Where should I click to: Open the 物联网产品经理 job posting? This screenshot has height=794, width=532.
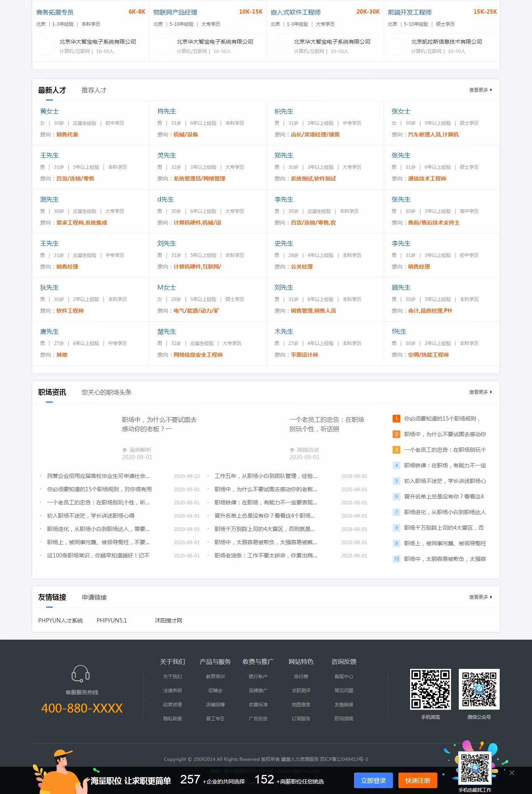coord(175,12)
